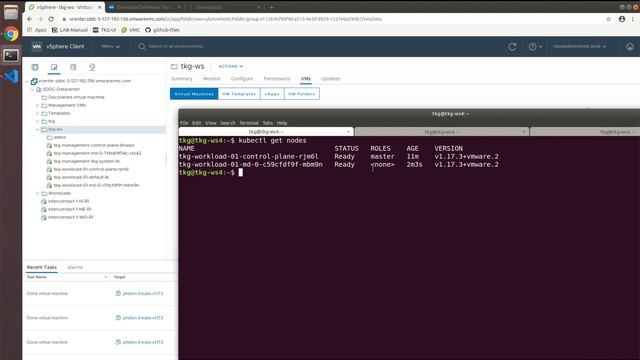Collapse the tkg-ws folder
Image resolution: width=640 pixels, height=360 pixels.
[38, 129]
